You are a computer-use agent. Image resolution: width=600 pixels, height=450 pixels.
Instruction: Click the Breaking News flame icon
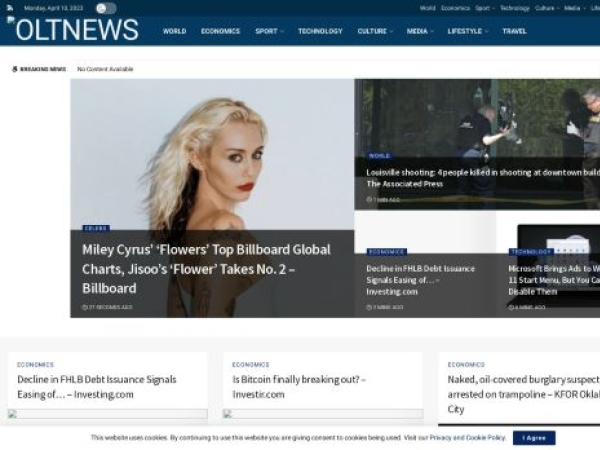click(15, 69)
